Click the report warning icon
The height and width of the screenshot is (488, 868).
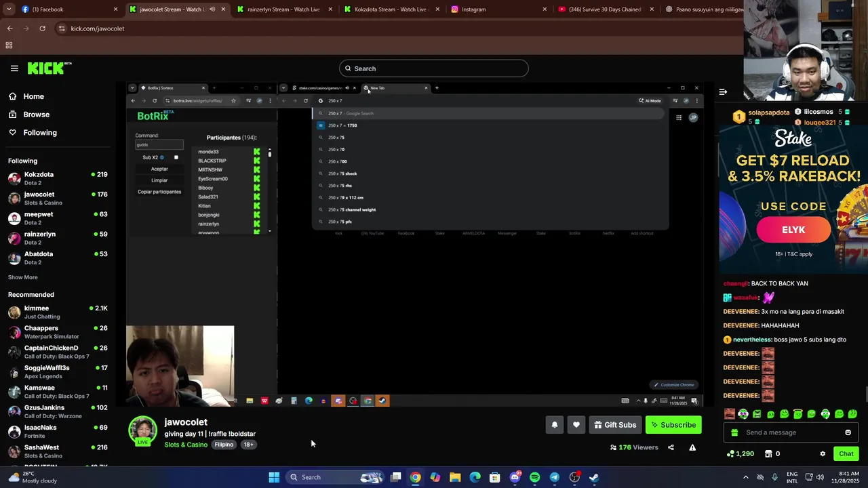(692, 447)
